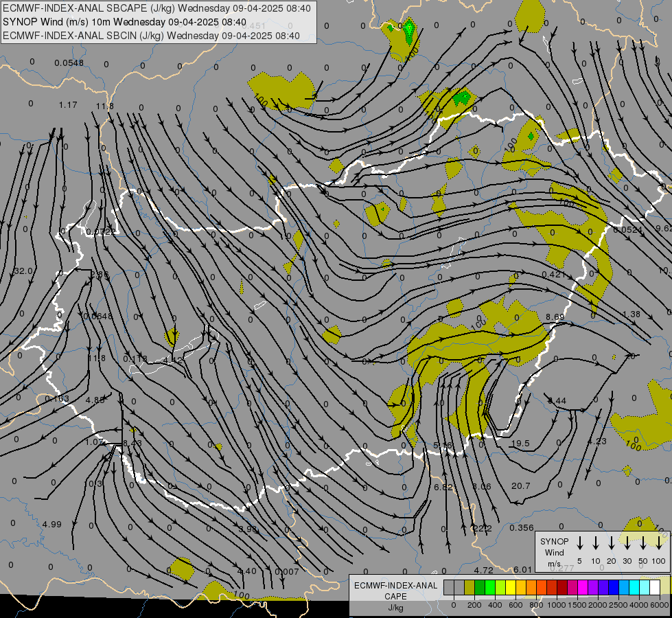
Task: Click the 1.17 value on the map
Action: tap(68, 104)
